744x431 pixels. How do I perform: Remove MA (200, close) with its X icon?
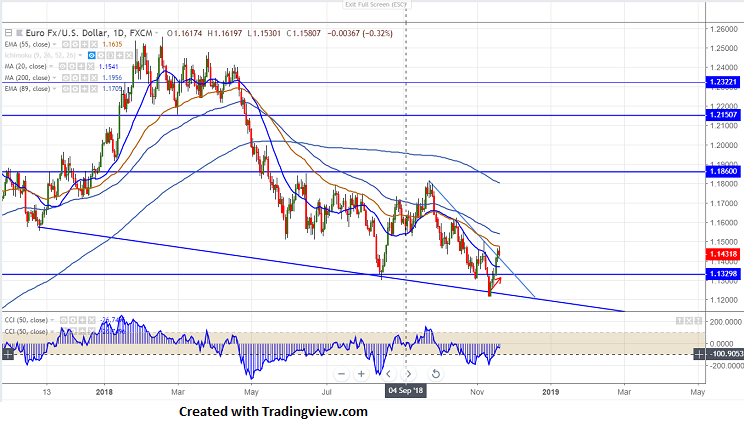pos(93,78)
